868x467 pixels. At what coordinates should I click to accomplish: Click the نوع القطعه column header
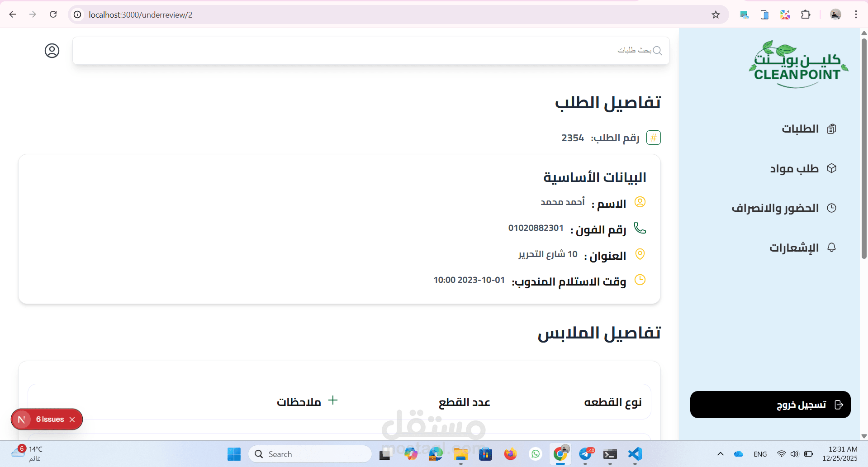[x=613, y=402]
